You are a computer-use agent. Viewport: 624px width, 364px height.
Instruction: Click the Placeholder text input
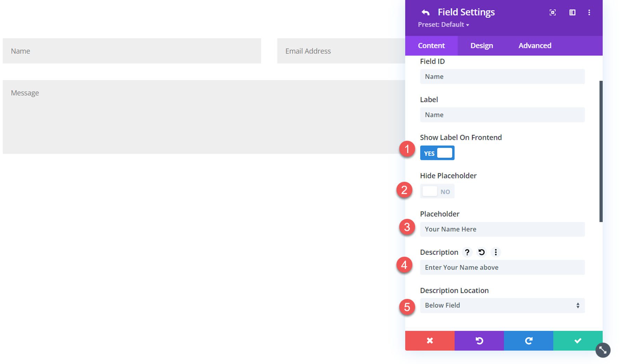(502, 229)
